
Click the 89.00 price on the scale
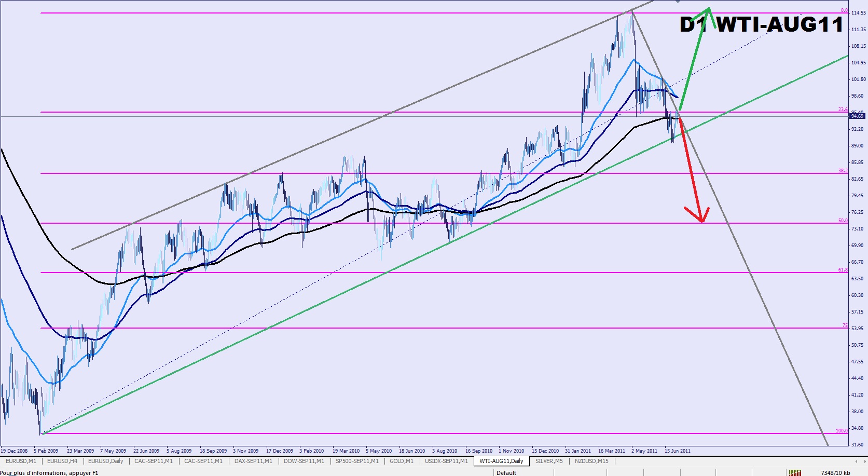pos(857,146)
